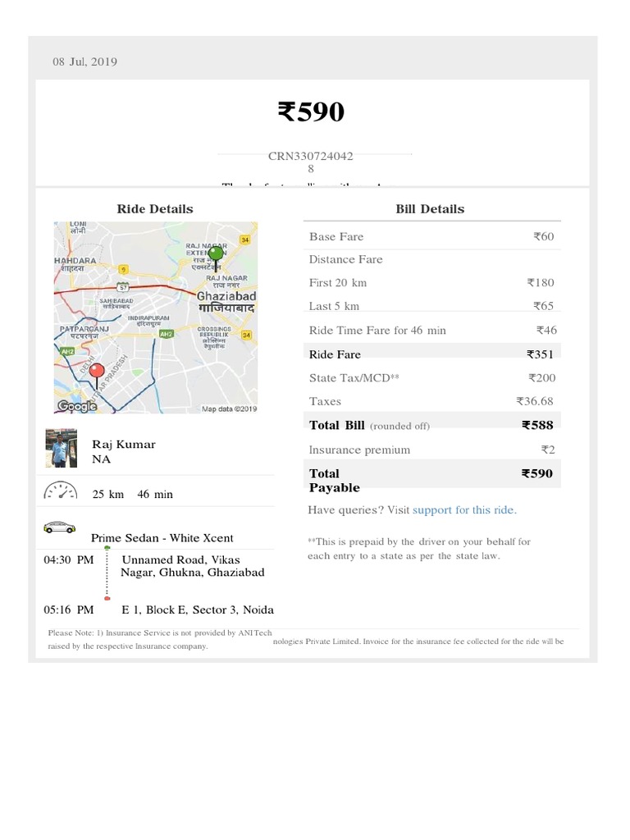This screenshot has height=840, width=630.
Task: Click the Unnamed Road pickup address
Action: (x=192, y=565)
